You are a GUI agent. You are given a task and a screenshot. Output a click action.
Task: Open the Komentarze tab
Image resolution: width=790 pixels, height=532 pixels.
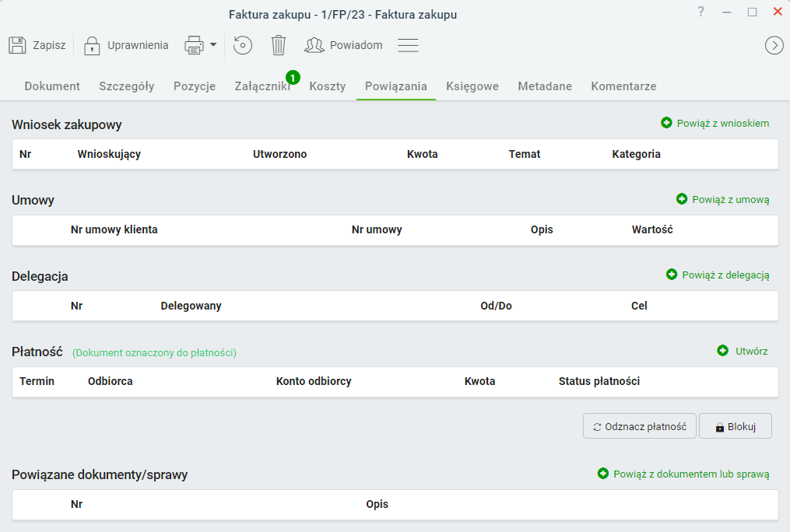(623, 86)
